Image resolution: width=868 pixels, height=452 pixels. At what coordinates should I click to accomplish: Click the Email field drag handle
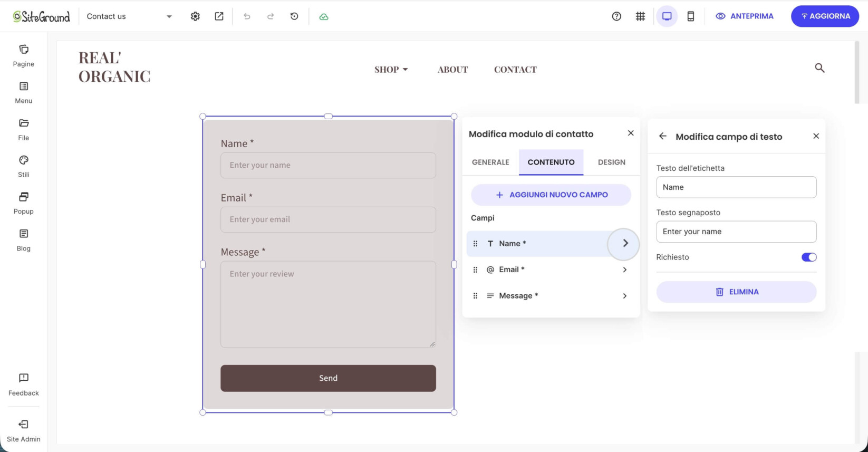(475, 270)
